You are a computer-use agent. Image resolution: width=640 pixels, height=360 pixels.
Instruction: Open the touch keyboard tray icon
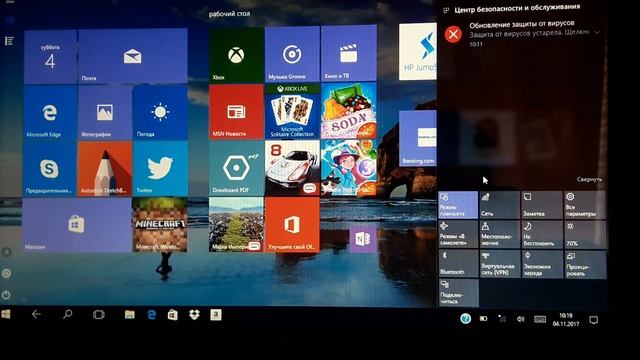(x=540, y=319)
